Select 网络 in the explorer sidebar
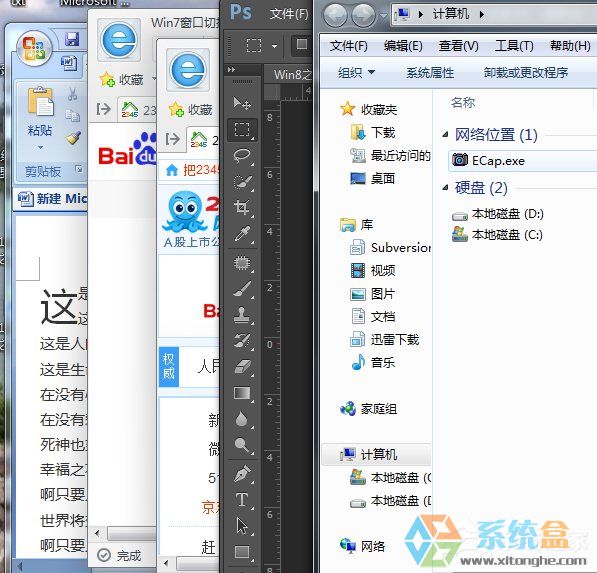Image resolution: width=597 pixels, height=573 pixels. (362, 546)
